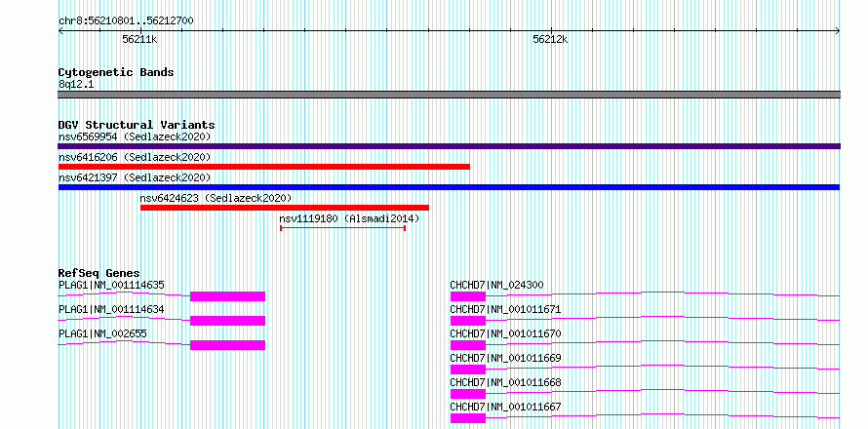868x429 pixels.
Task: Open CHCHD7|NM_001011671 transcript label
Action: coord(505,309)
